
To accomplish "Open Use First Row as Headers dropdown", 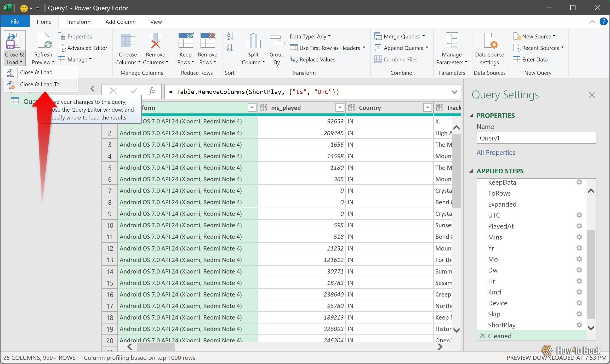I will coord(364,48).
